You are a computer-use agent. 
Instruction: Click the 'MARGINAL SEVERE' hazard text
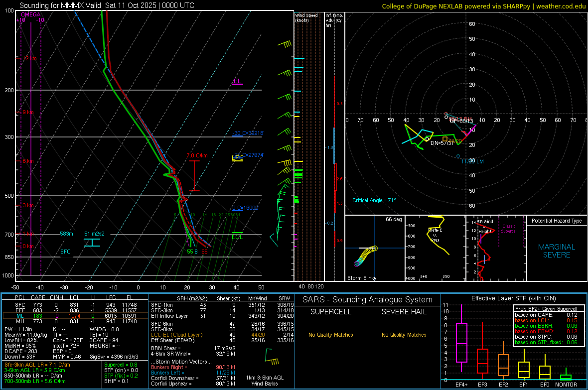557,251
